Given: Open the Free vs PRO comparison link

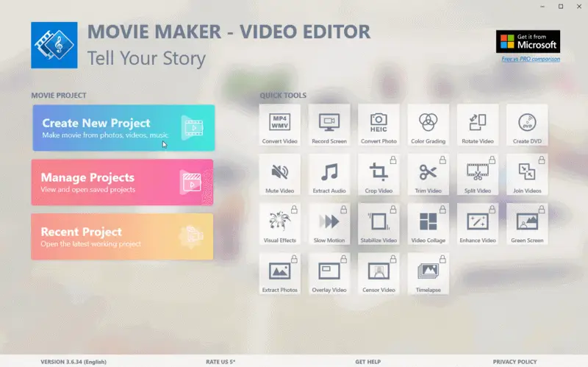Looking at the screenshot, I should click(531, 59).
